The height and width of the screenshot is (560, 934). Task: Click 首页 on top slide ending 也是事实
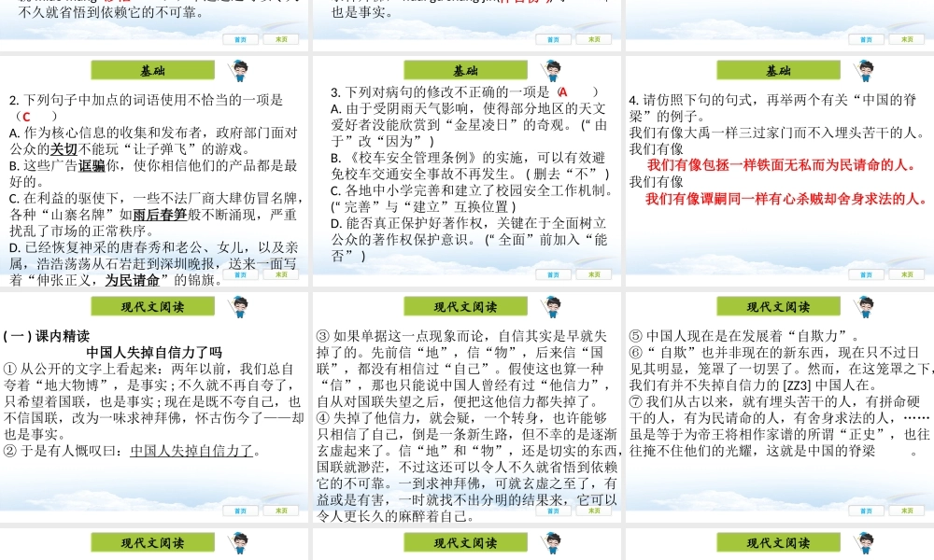click(x=553, y=39)
